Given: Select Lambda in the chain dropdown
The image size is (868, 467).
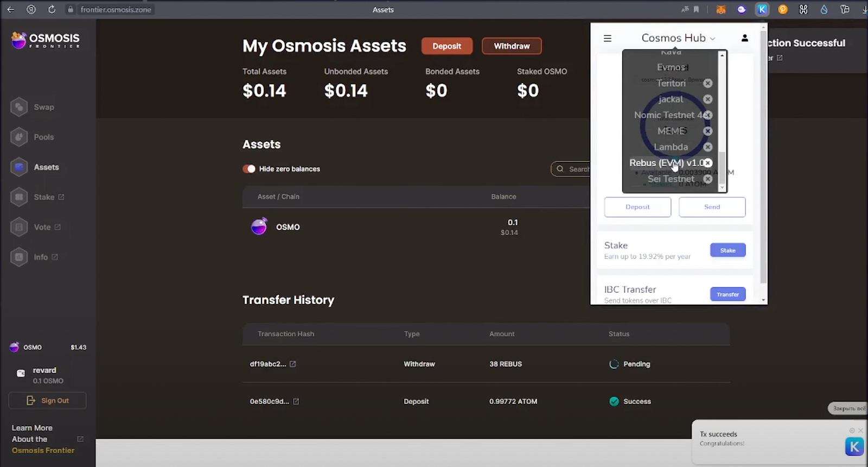Looking at the screenshot, I should coord(671,147).
